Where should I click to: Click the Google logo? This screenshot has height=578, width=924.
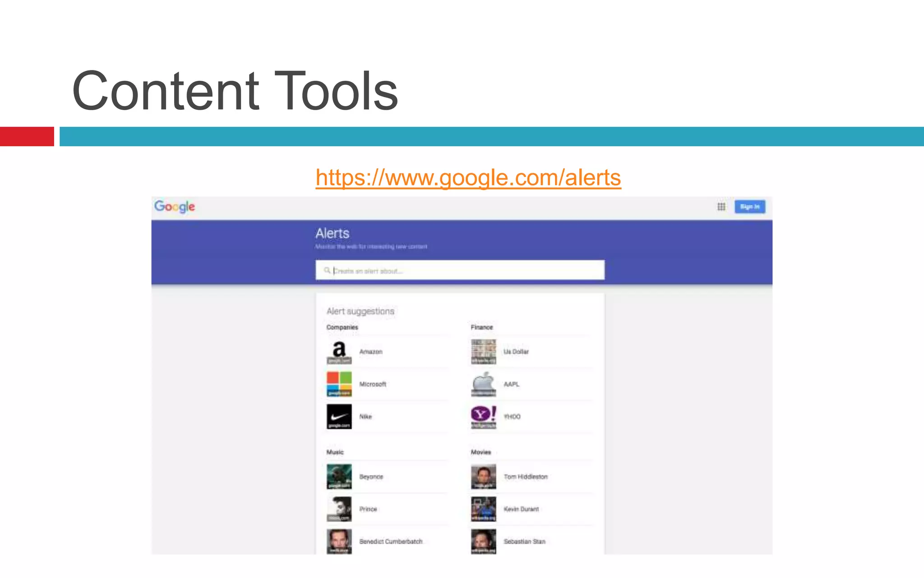pyautogui.click(x=175, y=207)
